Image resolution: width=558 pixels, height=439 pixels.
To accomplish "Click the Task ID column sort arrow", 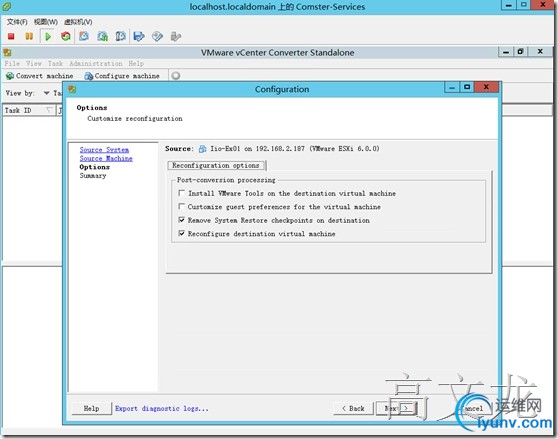I will [49, 110].
